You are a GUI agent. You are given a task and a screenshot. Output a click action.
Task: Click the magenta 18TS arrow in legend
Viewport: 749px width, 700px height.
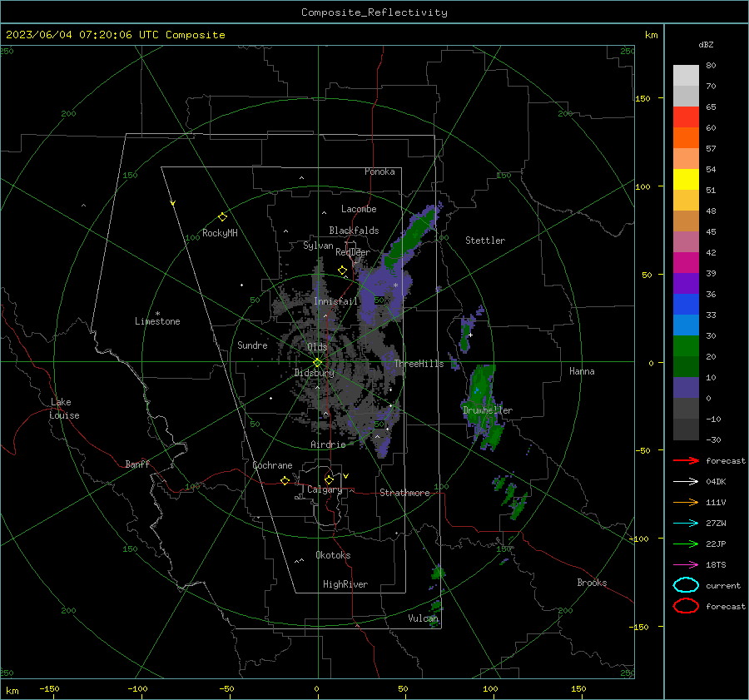point(686,565)
